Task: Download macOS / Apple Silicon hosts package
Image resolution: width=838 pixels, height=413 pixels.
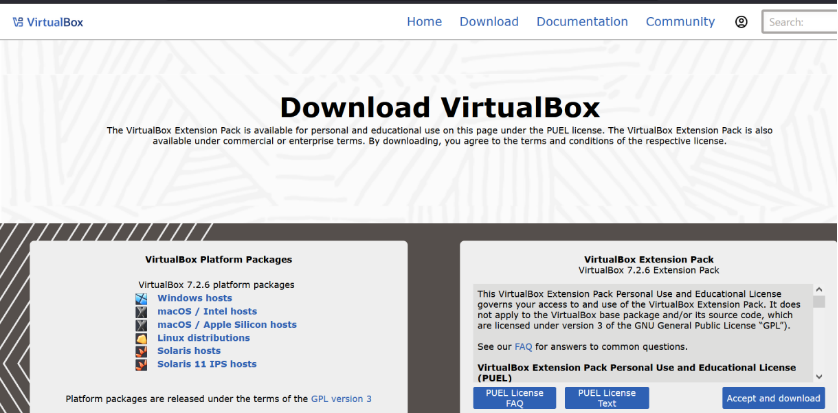Action: 227,325
